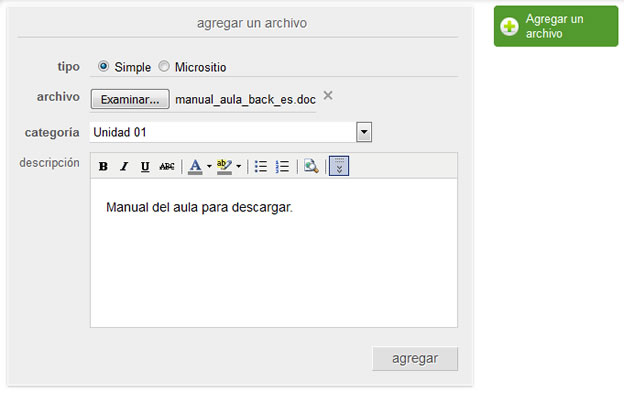Insert a numbered list
The height and width of the screenshot is (393, 624).
click(x=282, y=166)
